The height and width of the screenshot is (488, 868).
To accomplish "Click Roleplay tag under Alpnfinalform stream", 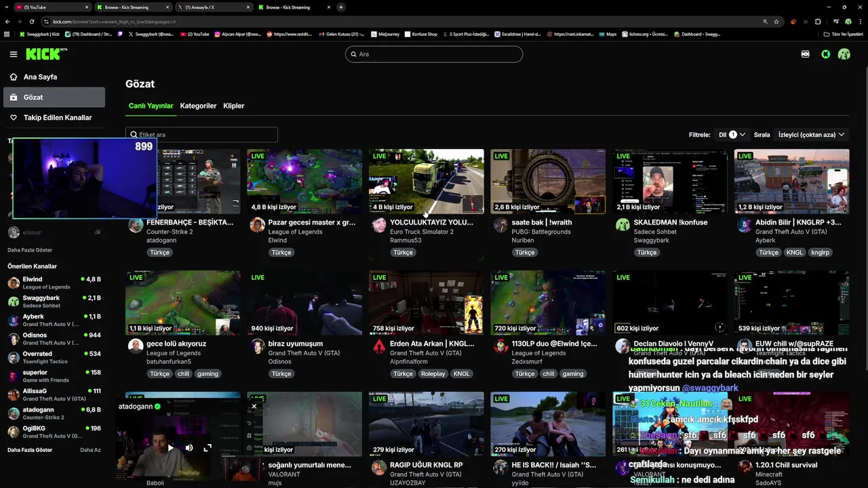I will (432, 374).
